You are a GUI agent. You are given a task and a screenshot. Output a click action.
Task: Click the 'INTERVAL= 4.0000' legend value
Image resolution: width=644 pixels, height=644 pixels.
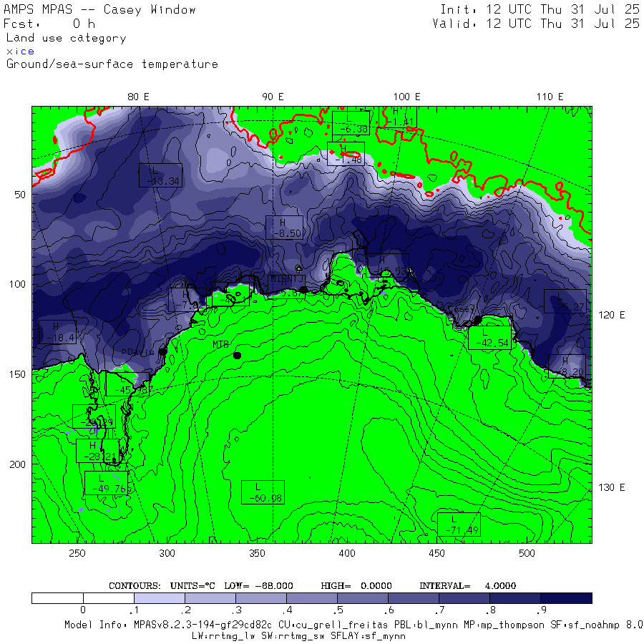tap(467, 585)
